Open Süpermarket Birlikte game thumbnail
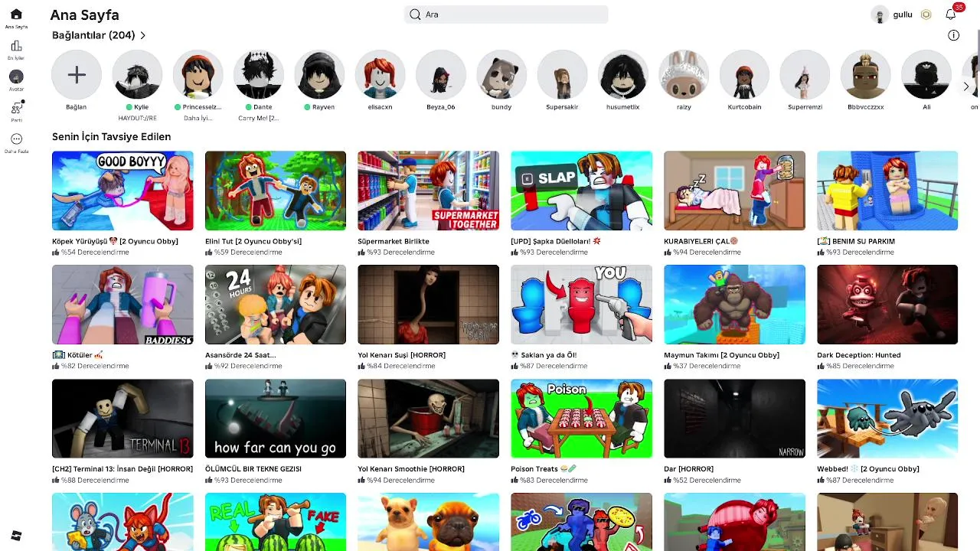980x551 pixels. pyautogui.click(x=429, y=191)
